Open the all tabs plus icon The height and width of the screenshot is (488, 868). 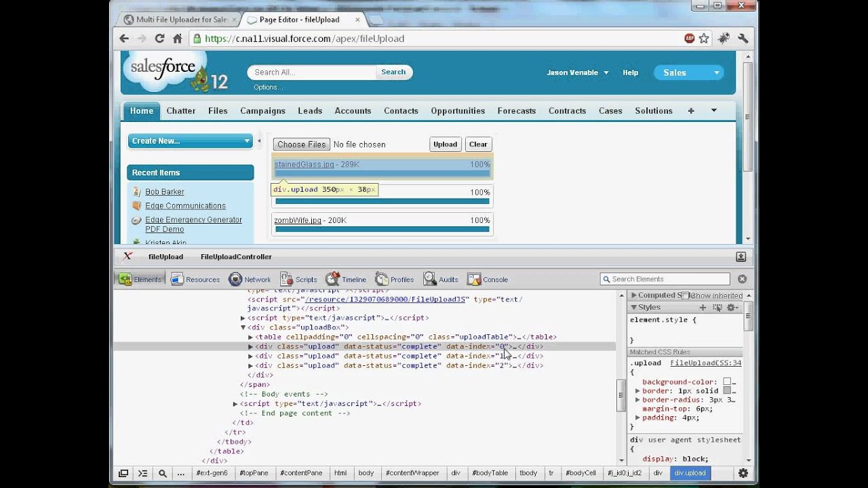(x=691, y=110)
